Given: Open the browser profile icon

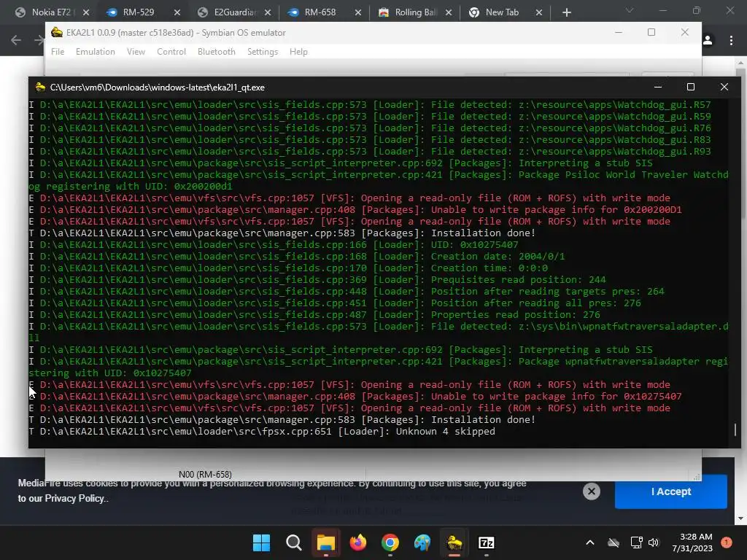Looking at the screenshot, I should tap(708, 41).
